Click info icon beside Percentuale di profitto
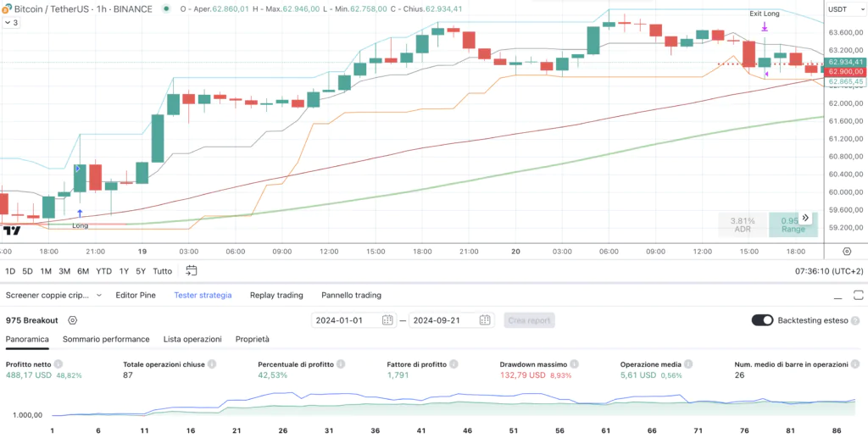 (341, 364)
